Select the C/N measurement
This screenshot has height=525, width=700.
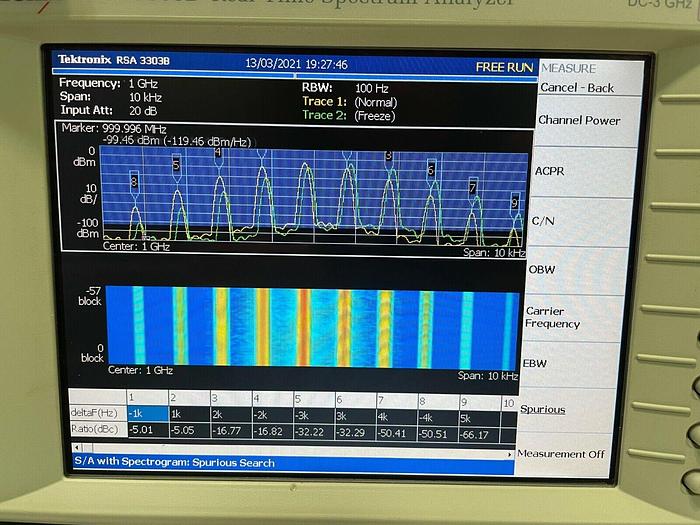[542, 221]
